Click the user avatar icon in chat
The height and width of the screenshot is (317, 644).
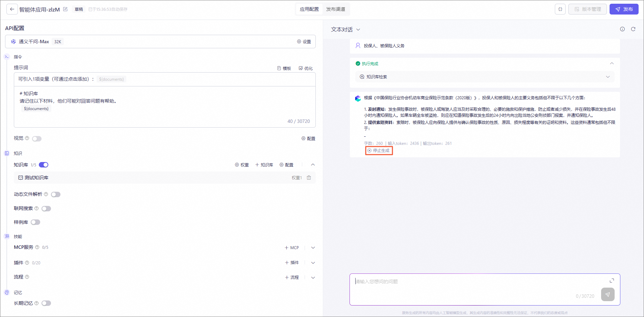(358, 46)
